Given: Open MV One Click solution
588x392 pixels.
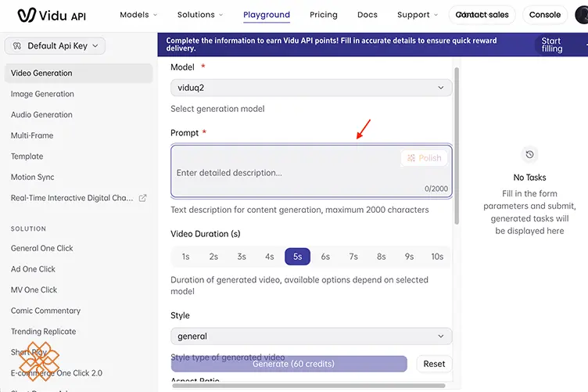Looking at the screenshot, I should [x=34, y=290].
